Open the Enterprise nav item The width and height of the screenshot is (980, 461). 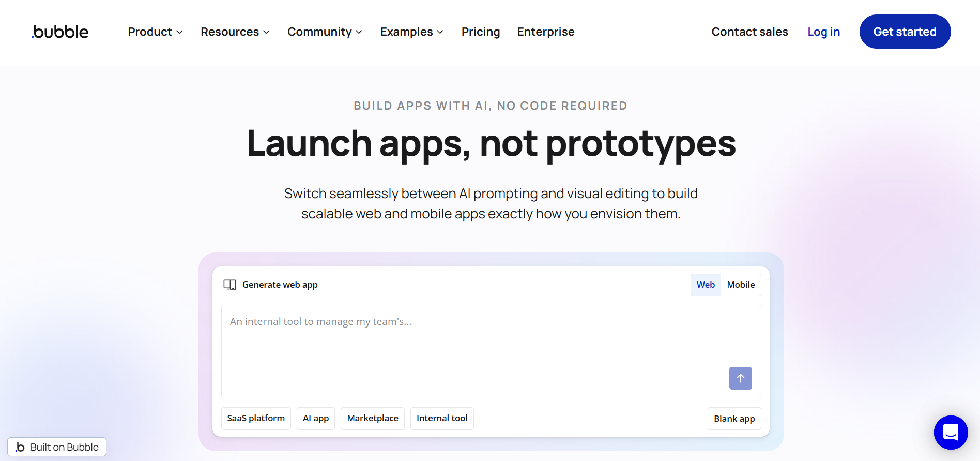545,32
